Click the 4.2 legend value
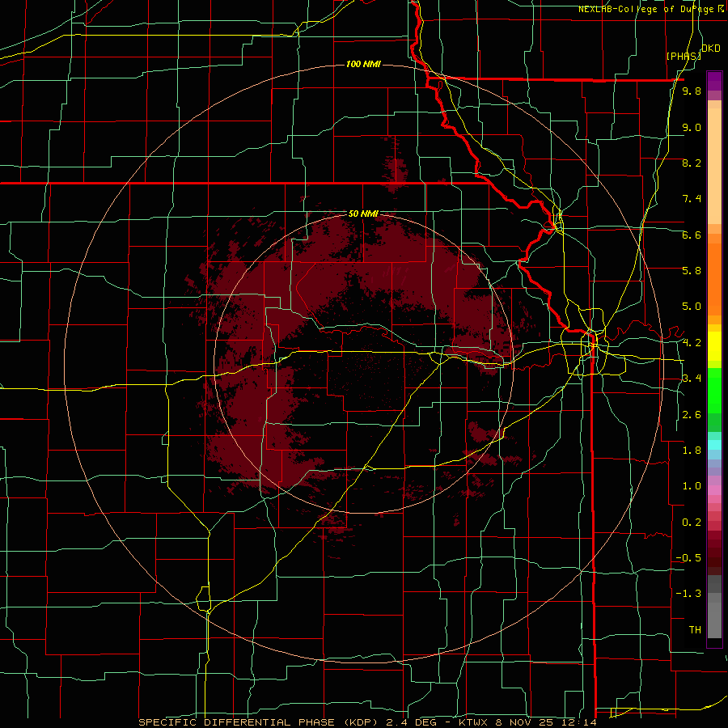Screen dimensions: 728x728 [692, 343]
